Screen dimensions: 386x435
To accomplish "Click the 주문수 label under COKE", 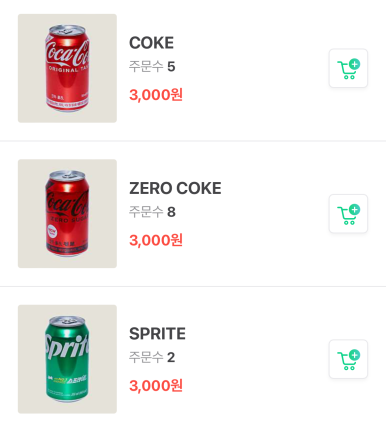I will (146, 66).
